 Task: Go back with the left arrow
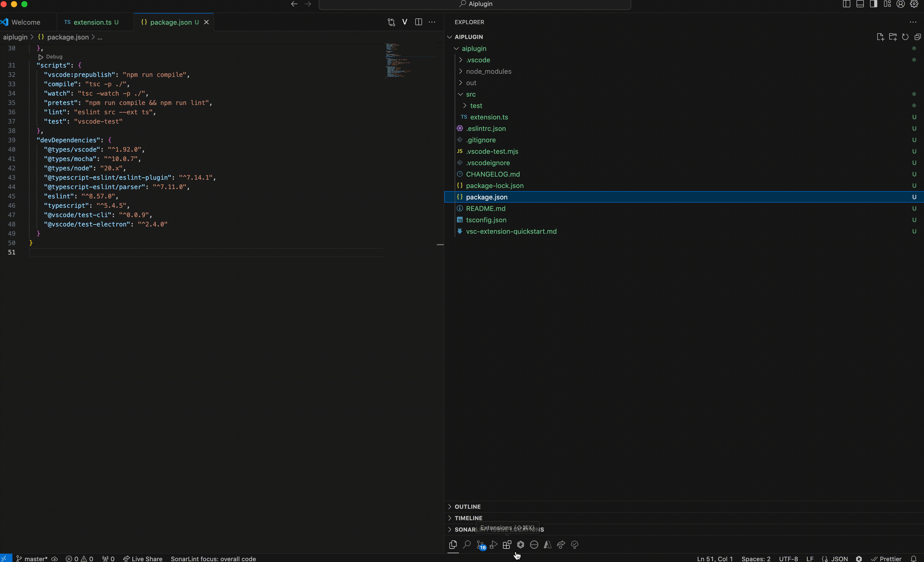click(294, 4)
